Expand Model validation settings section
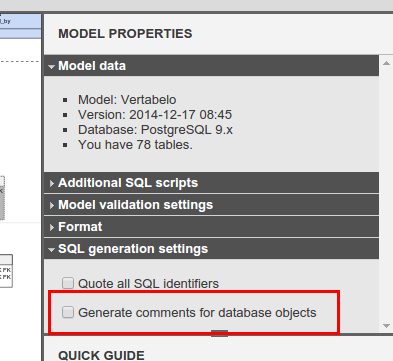The width and height of the screenshot is (393, 361). pos(211,205)
